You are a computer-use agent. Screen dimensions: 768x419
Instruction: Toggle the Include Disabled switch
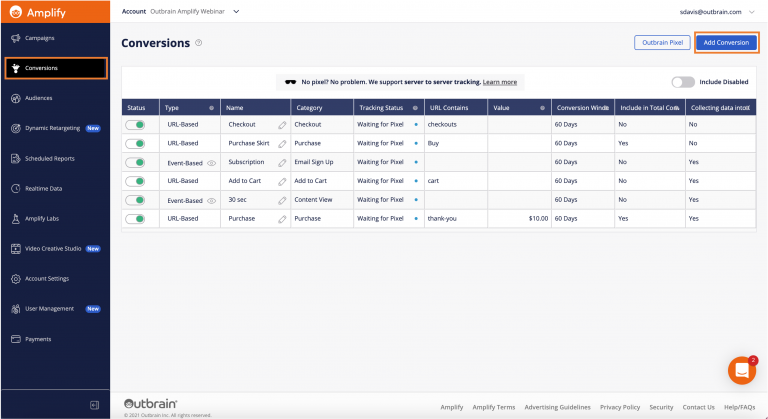[683, 82]
